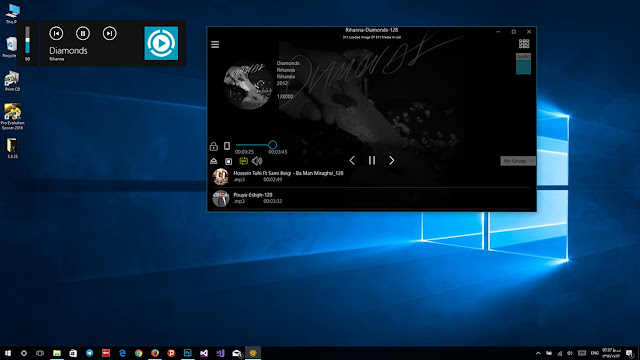This screenshot has height=360, width=640.
Task: Stop playback with the square stop icon
Action: click(x=229, y=161)
